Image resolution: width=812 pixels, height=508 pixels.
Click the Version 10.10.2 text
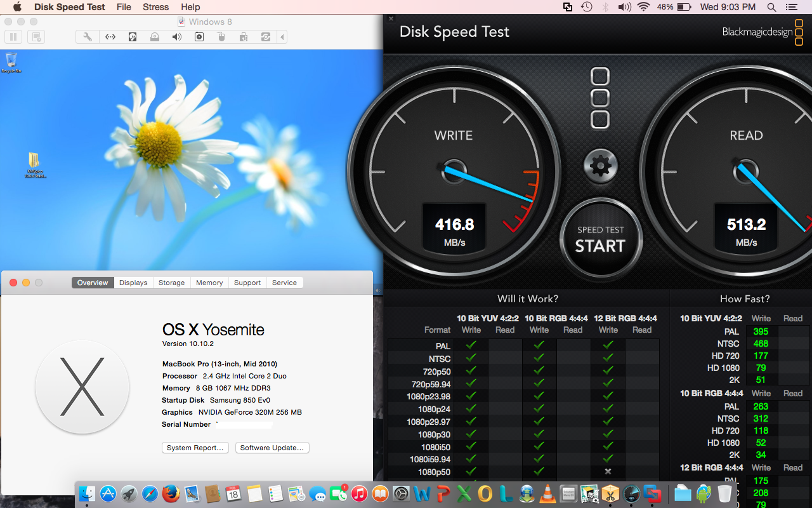point(187,344)
